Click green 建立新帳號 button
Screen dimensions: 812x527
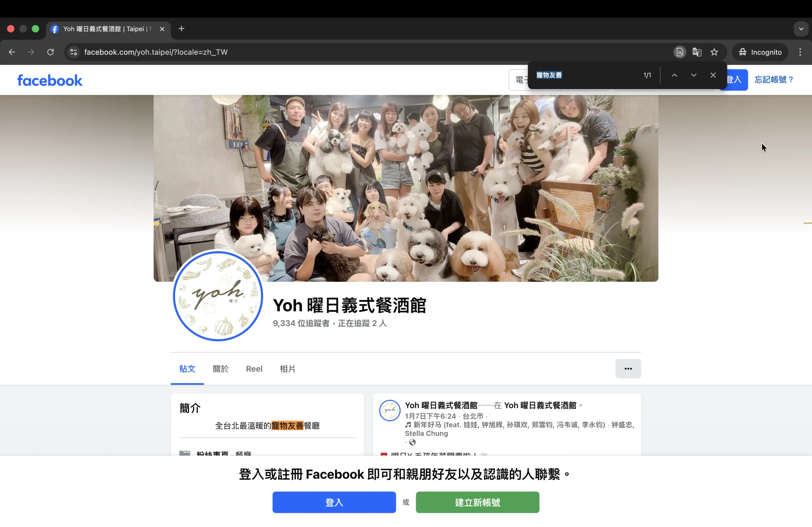point(477,502)
